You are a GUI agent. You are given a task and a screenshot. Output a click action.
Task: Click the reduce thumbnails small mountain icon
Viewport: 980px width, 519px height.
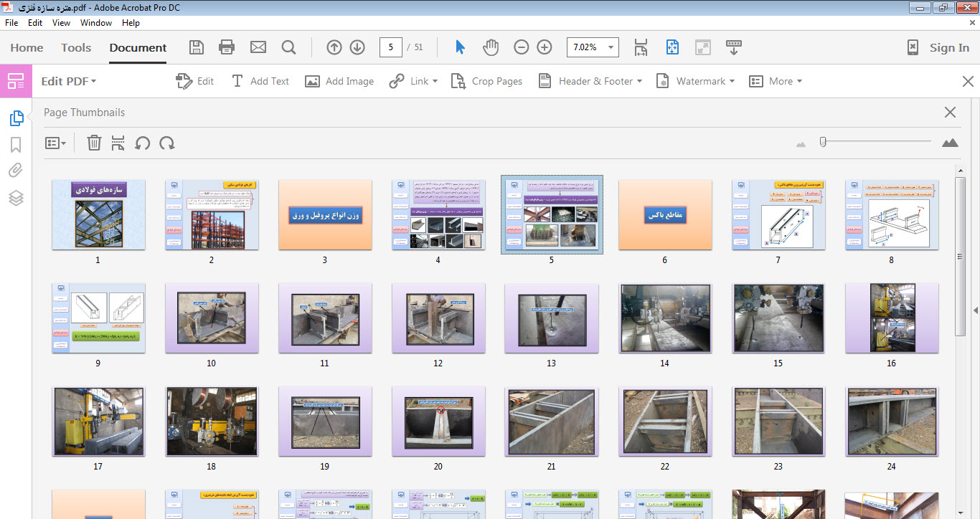coord(801,144)
